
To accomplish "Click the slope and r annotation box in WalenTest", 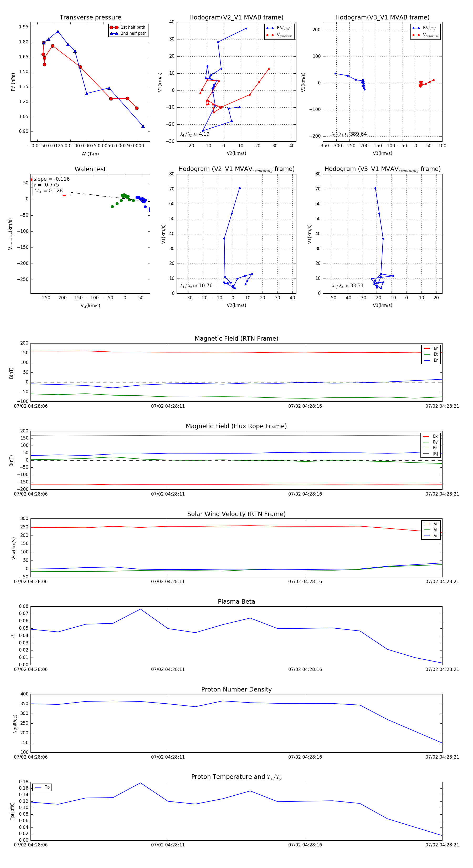I will [x=52, y=185].
